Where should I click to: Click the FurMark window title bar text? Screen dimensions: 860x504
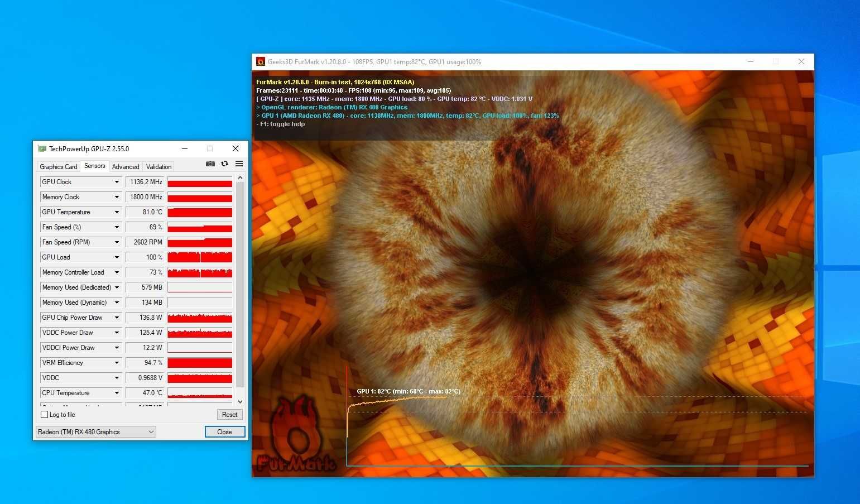[x=374, y=62]
